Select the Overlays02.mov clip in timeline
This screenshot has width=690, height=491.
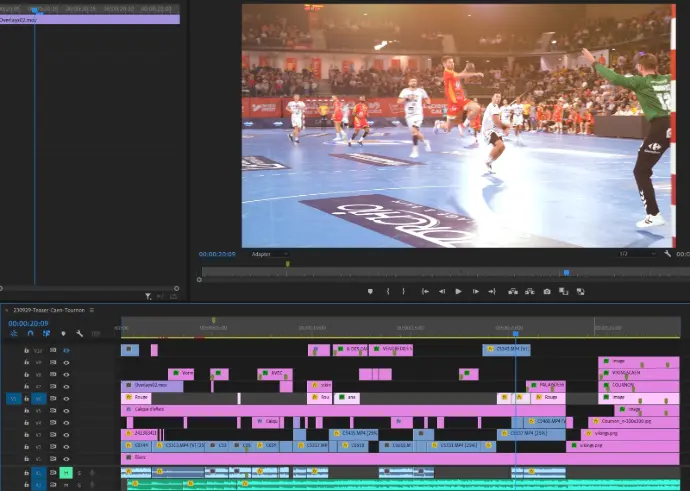tap(152, 386)
